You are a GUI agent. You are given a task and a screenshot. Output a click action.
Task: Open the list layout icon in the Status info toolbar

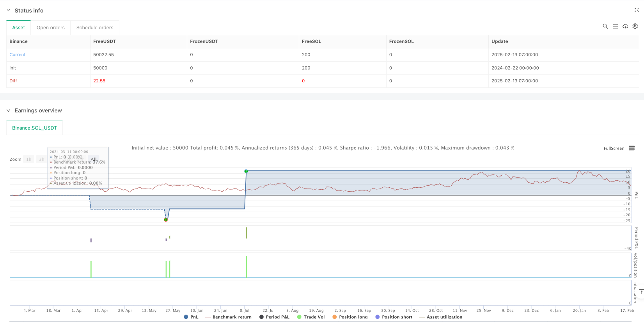point(616,26)
